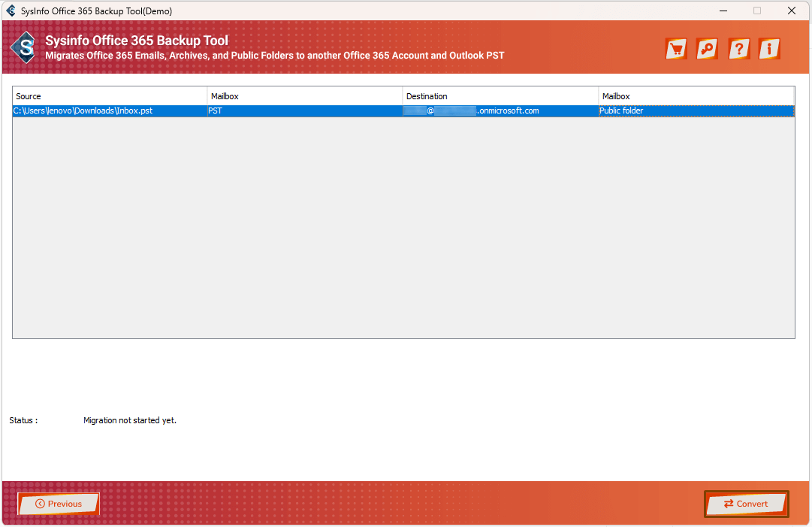This screenshot has height=527, width=812.
Task: Open the shopping cart purchase icon
Action: pos(676,49)
